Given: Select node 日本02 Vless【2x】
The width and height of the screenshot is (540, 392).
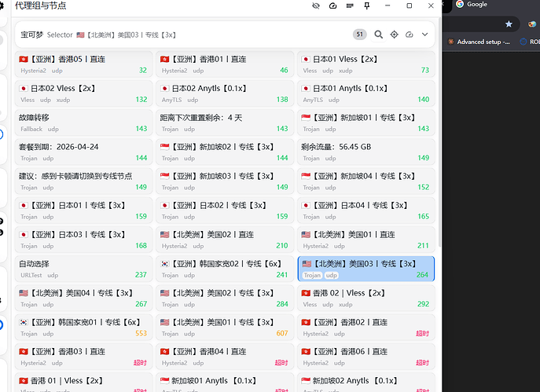Looking at the screenshot, I should point(83,93).
